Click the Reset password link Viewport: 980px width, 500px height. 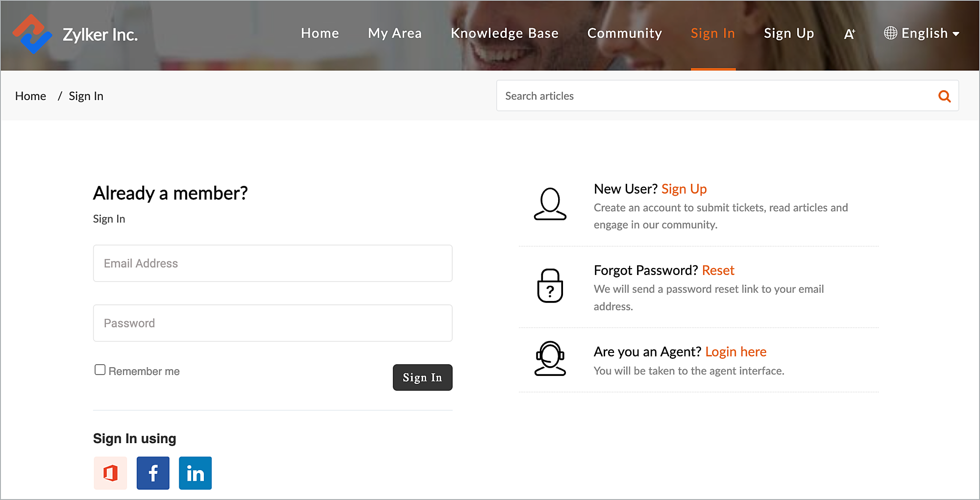(718, 270)
